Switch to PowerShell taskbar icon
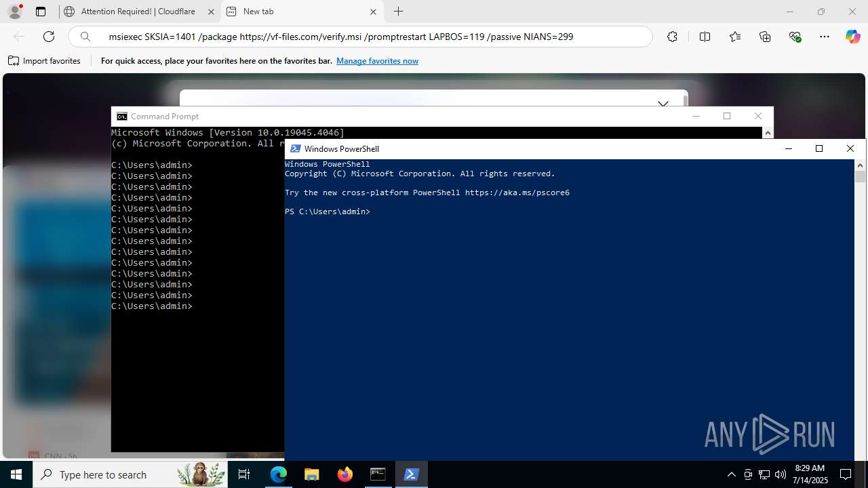Screen dimensions: 868x488 pos(411,474)
